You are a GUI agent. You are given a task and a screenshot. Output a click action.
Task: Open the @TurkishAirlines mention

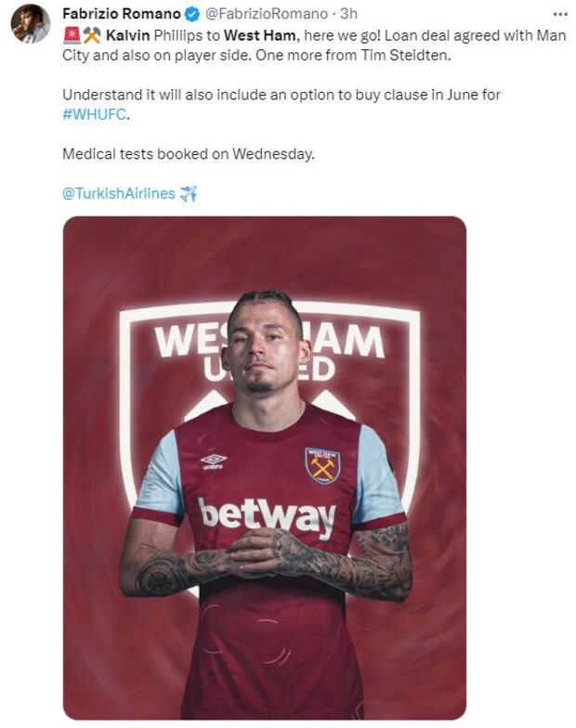pos(118,193)
